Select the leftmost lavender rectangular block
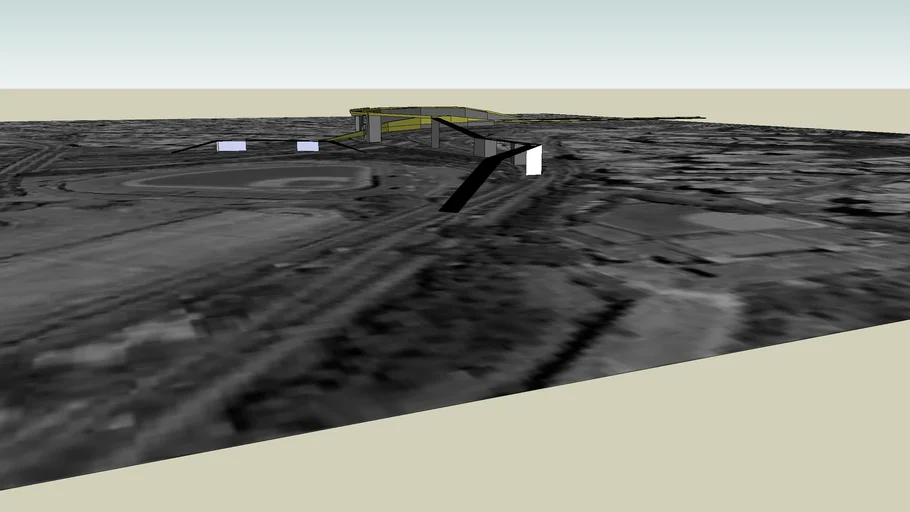 pyautogui.click(x=231, y=146)
